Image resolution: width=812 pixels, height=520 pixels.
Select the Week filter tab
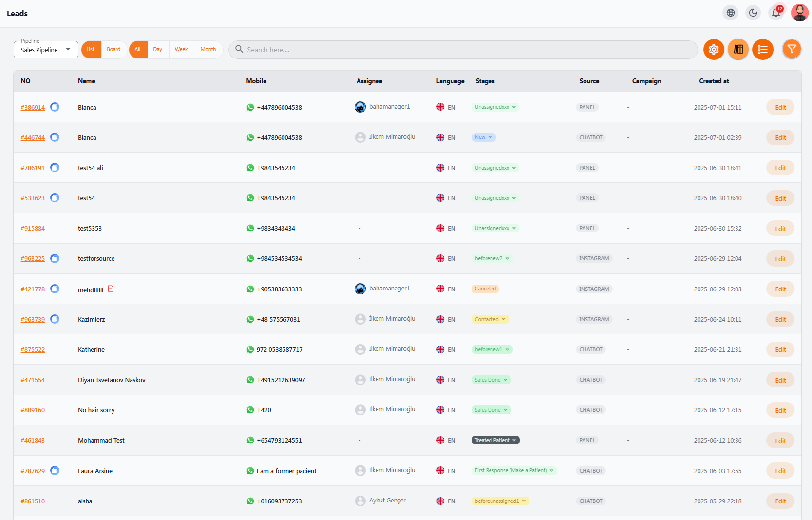pos(181,50)
